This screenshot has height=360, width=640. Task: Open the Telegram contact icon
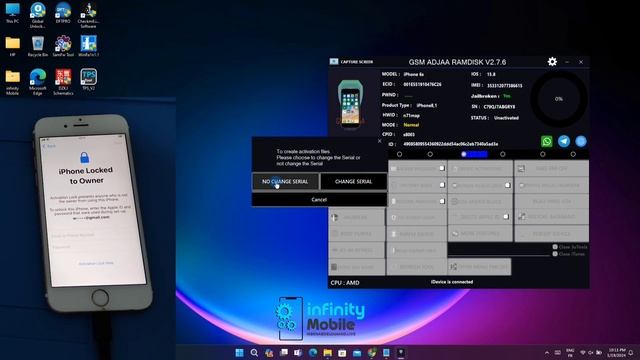click(x=564, y=141)
